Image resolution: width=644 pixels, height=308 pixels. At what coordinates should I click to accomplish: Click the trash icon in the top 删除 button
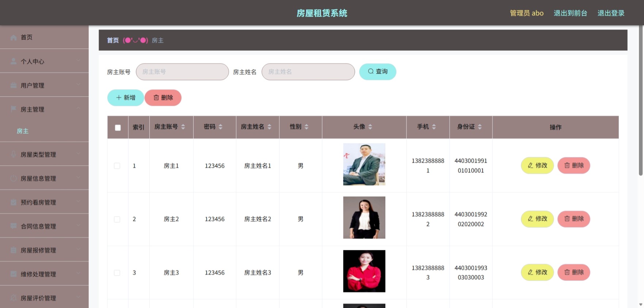tap(156, 98)
